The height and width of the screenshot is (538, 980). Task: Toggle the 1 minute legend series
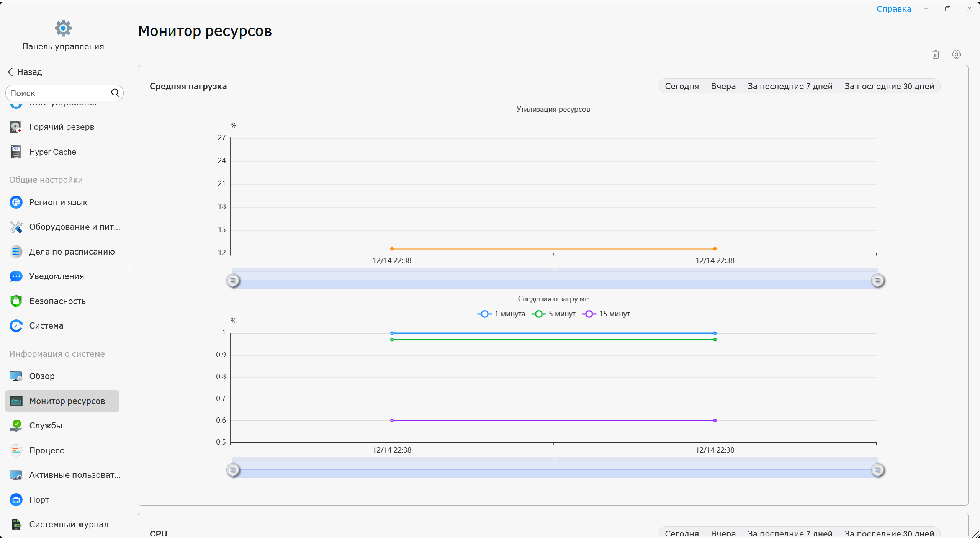(501, 314)
